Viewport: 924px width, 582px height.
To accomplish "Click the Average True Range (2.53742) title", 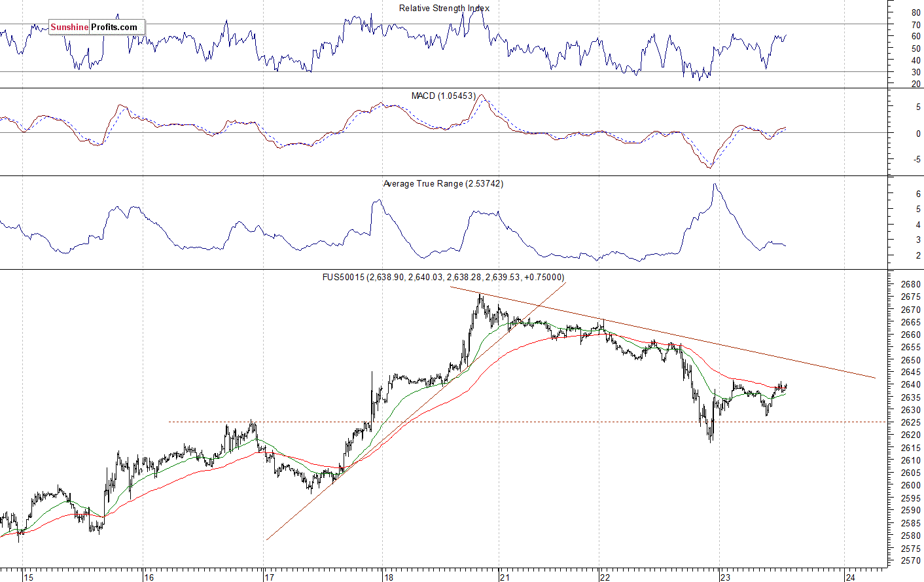I will (x=443, y=184).
